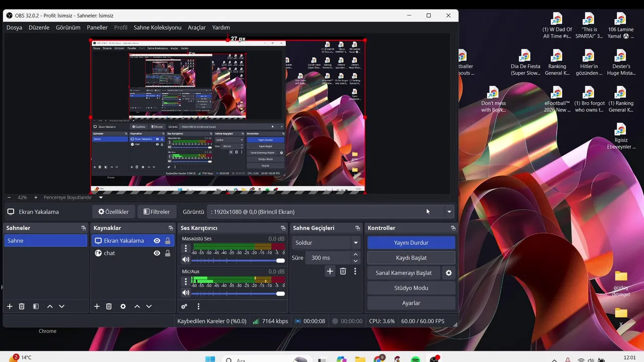The image size is (644, 362).
Task: Open the Dosya menu
Action: pyautogui.click(x=14, y=28)
